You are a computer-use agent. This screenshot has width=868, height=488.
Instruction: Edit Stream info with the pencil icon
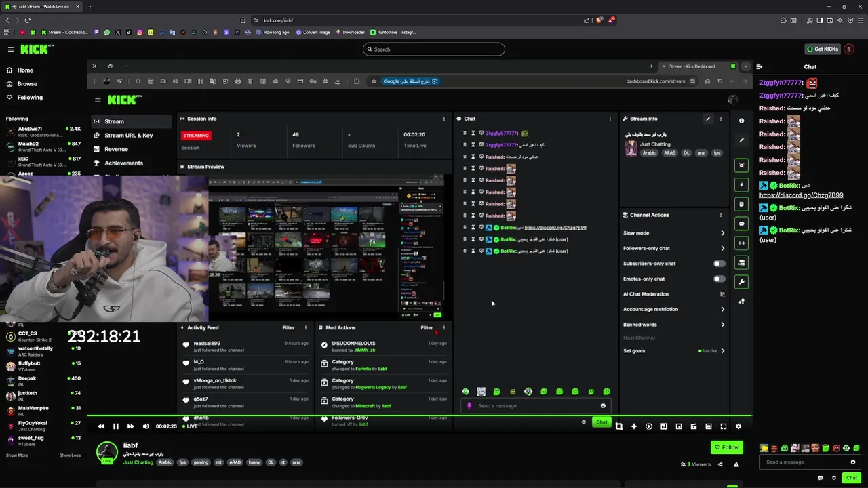[x=708, y=119]
